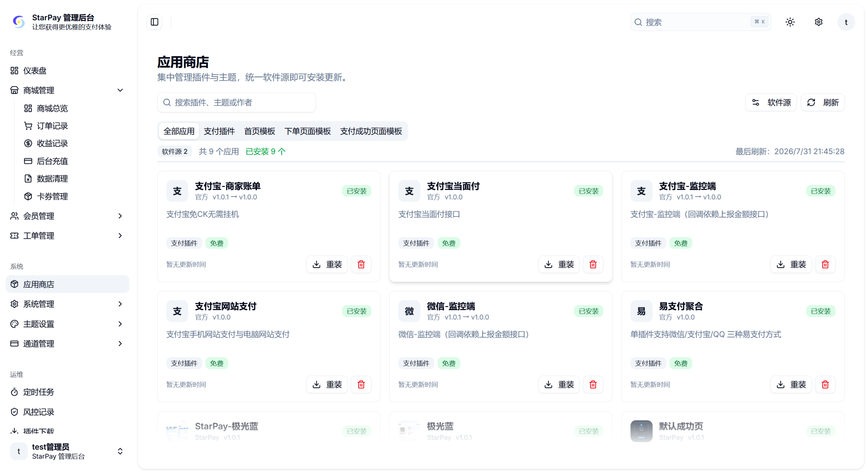Screen dimensions: 868x473
Task: Delete the 易支付聚合 plugin trash icon
Action: (825, 385)
